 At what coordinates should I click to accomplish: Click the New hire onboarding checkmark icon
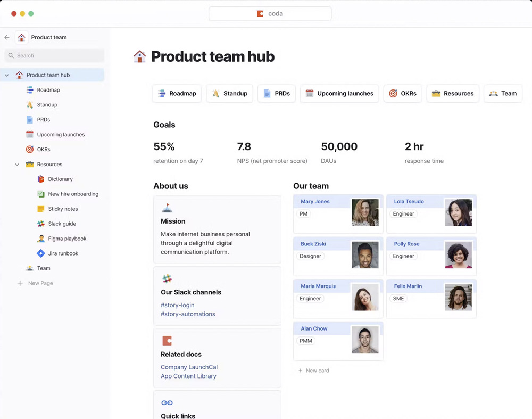[x=41, y=194]
